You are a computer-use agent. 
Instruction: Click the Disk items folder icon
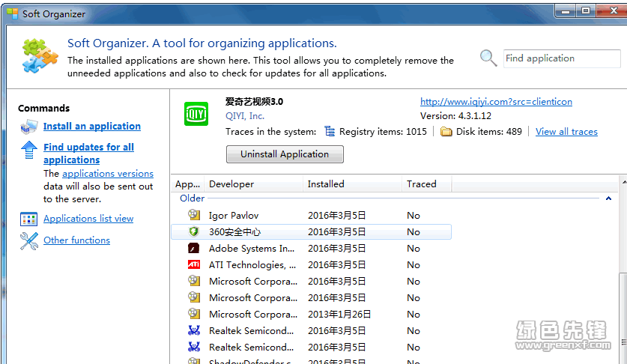coord(446,132)
